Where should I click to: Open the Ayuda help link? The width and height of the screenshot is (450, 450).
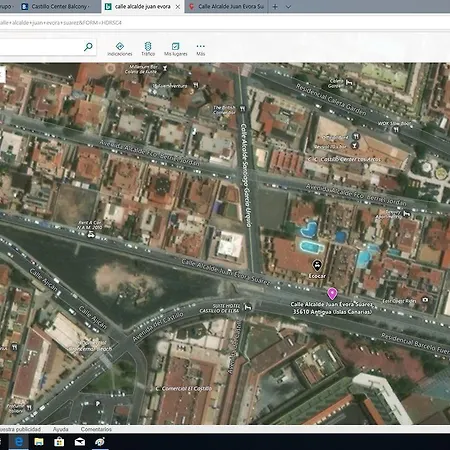coord(60,429)
